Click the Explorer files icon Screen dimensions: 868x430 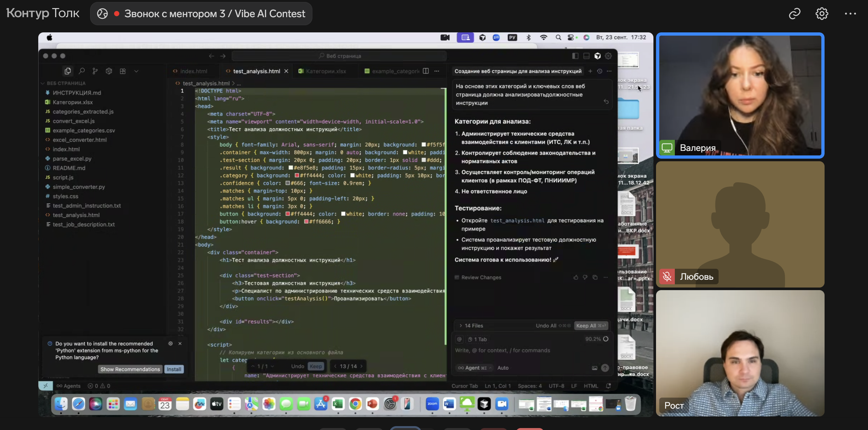click(x=68, y=71)
